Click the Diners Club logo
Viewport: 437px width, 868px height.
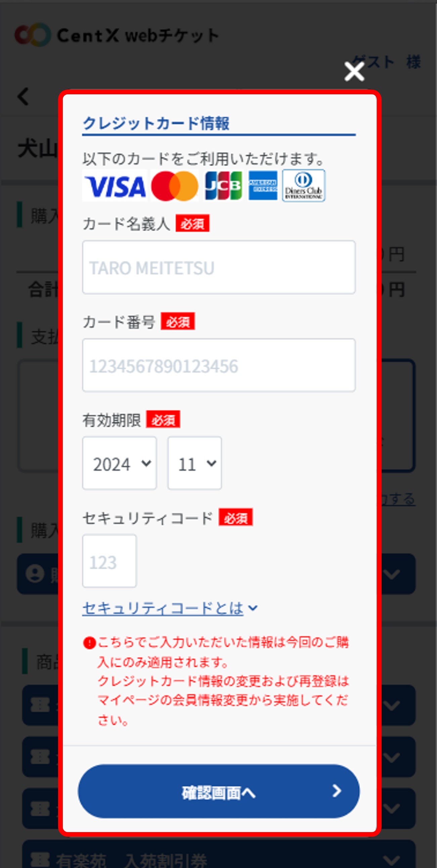point(303,185)
